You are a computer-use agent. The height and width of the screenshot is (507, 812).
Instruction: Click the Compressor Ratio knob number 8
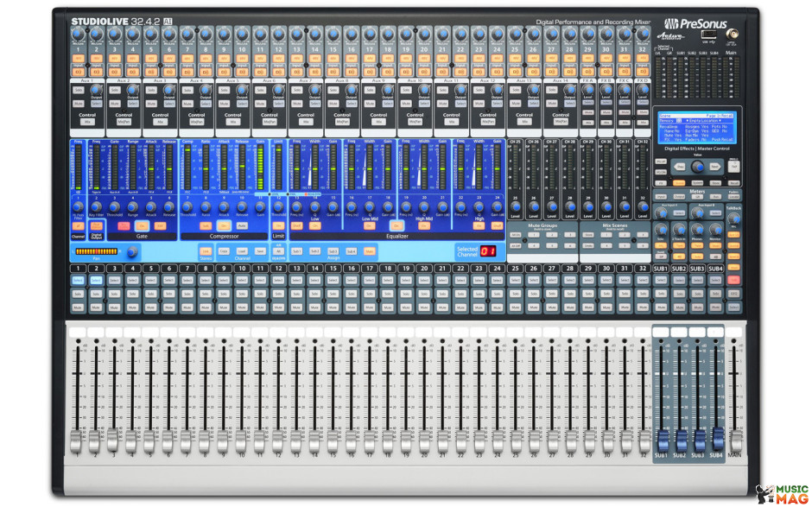(x=206, y=207)
